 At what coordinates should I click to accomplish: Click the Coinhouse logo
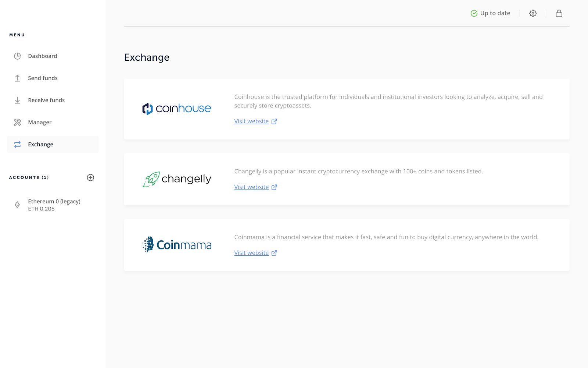(177, 108)
